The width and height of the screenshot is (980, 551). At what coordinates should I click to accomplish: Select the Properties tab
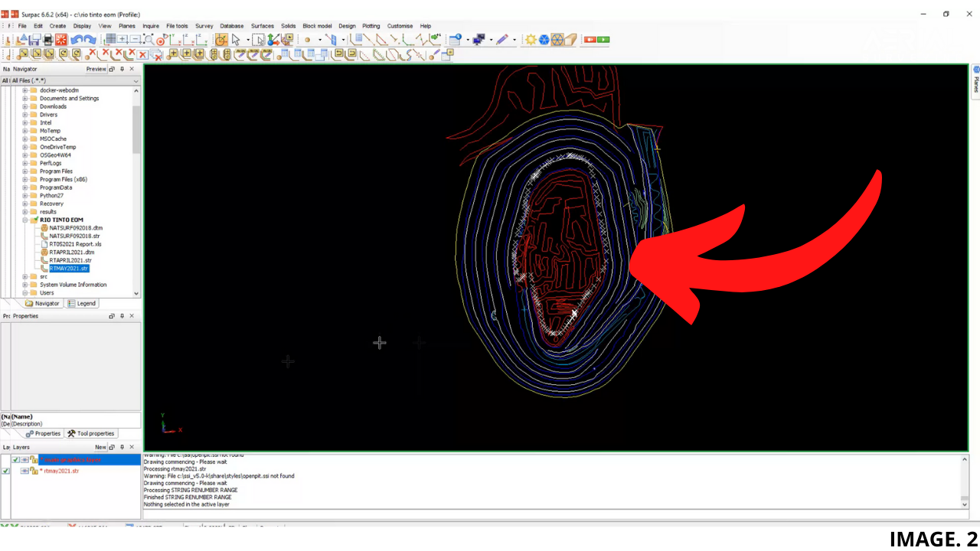click(43, 434)
